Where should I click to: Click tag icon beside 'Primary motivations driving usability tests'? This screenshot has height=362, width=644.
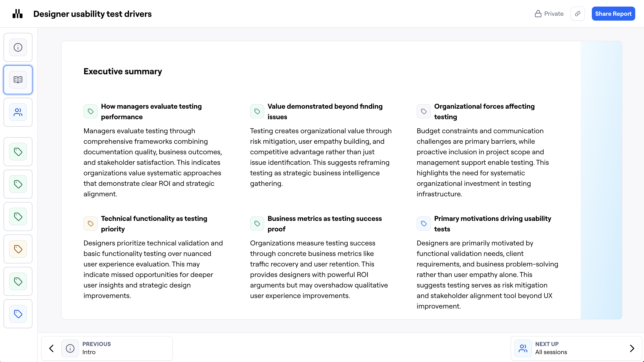423,224
